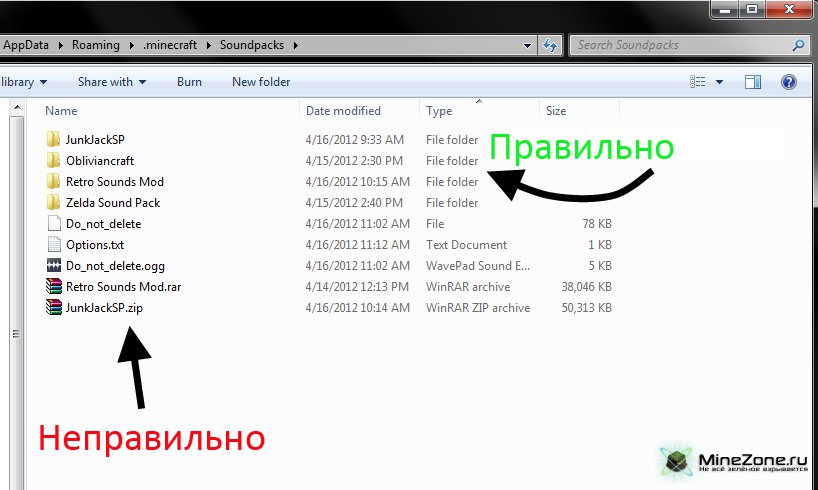Viewport: 818px width, 490px height.
Task: Open the Help question mark icon
Action: pos(788,82)
